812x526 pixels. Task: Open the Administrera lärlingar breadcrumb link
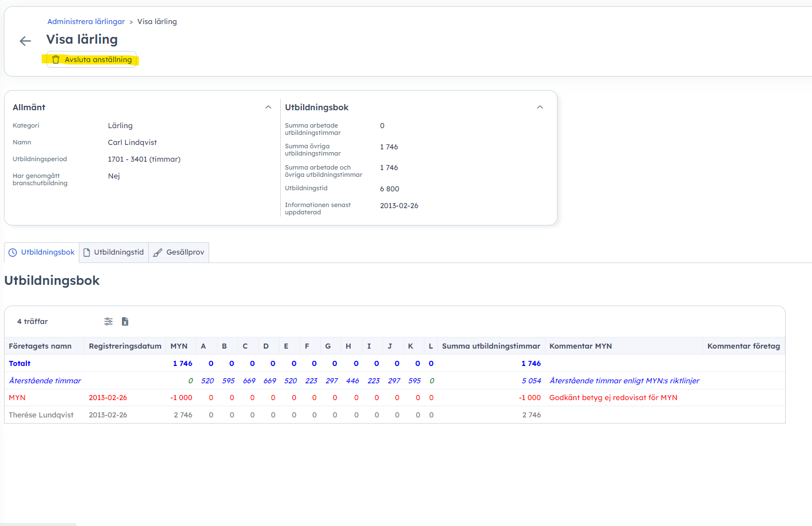pos(86,22)
